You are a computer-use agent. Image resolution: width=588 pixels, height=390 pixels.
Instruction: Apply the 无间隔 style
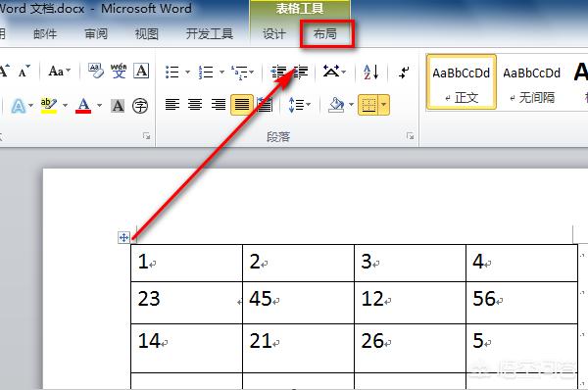click(532, 82)
